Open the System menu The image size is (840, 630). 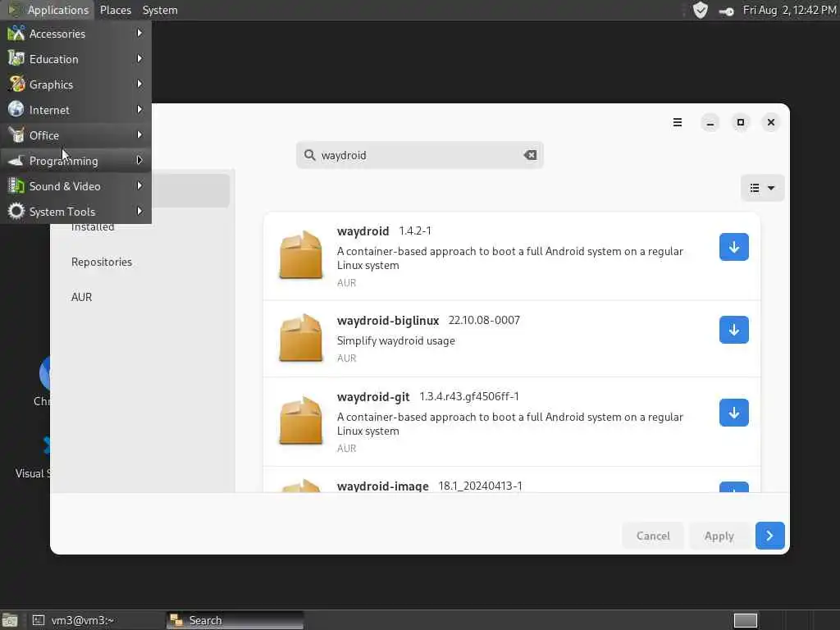click(160, 10)
